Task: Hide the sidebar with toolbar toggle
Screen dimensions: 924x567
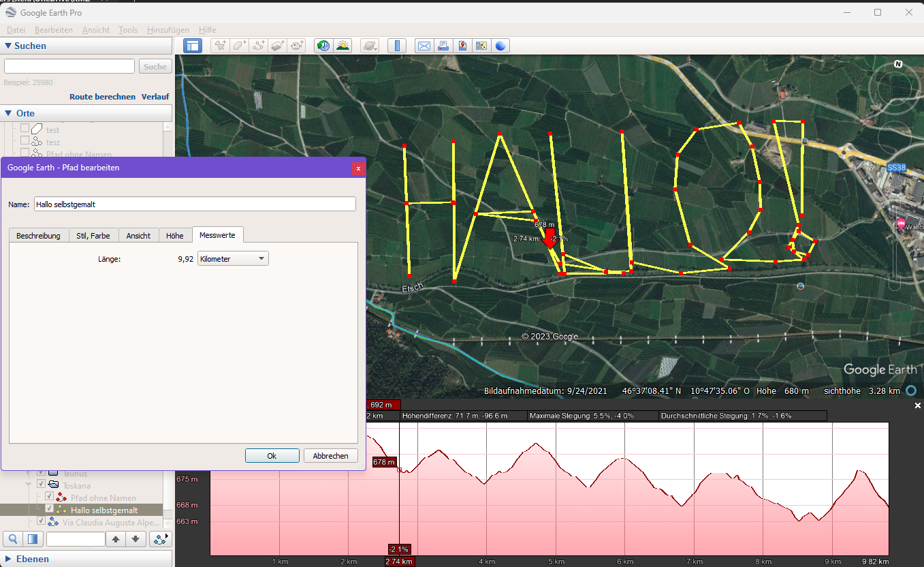Action: [x=192, y=46]
